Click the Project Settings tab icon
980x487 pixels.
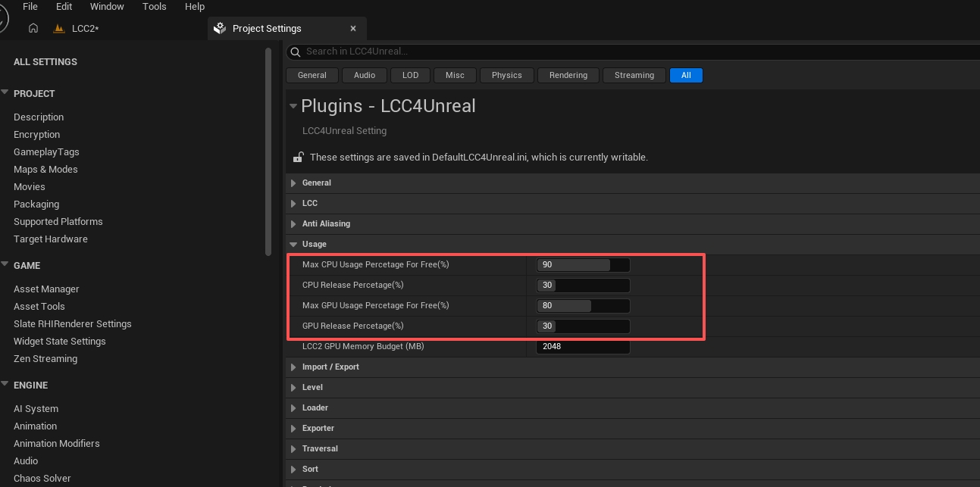coord(220,28)
